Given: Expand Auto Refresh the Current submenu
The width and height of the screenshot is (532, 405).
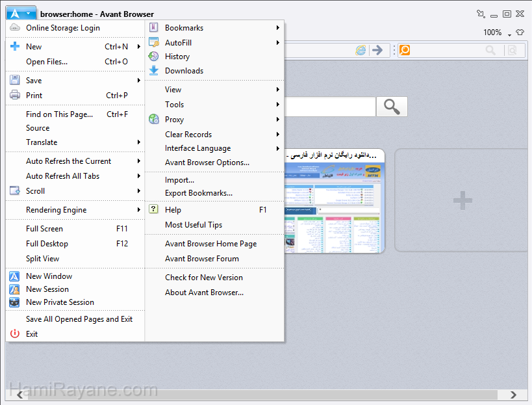Looking at the screenshot, I should [139, 161].
